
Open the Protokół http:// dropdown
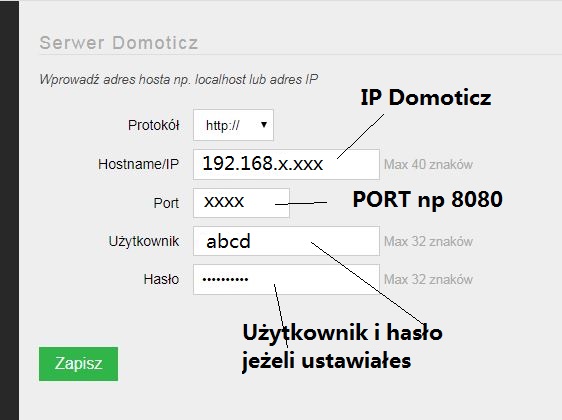coord(233,125)
